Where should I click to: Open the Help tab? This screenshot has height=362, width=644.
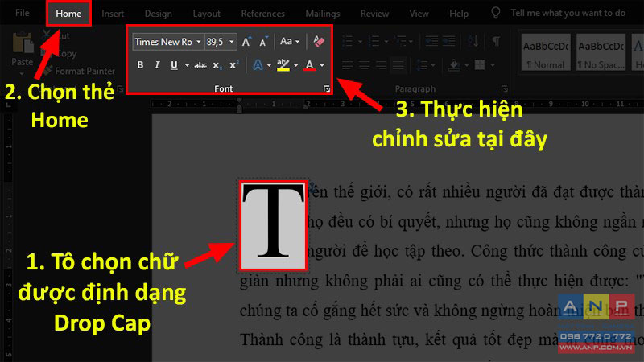pyautogui.click(x=459, y=14)
